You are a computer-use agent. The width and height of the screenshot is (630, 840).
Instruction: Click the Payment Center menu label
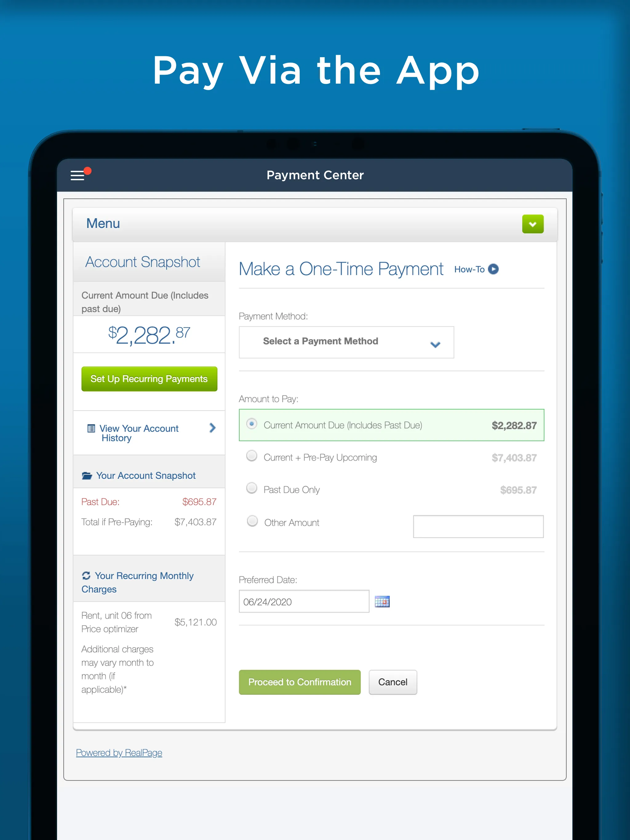[314, 175]
